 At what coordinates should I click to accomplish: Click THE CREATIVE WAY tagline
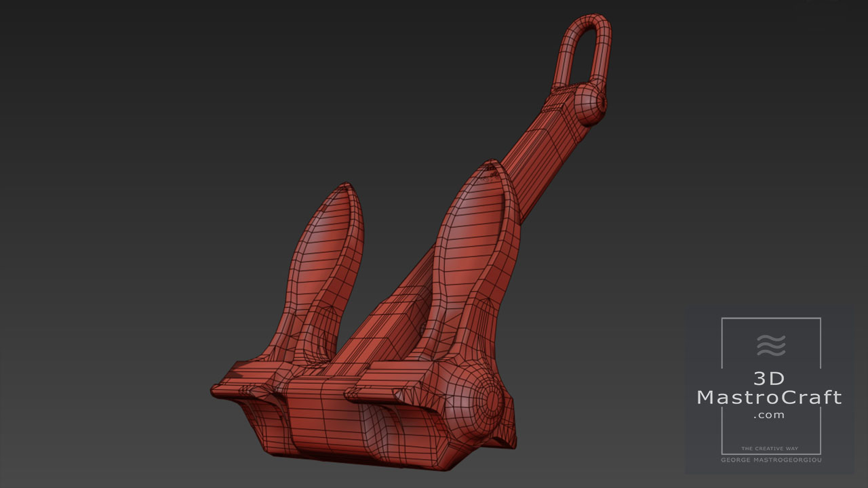[x=770, y=449]
